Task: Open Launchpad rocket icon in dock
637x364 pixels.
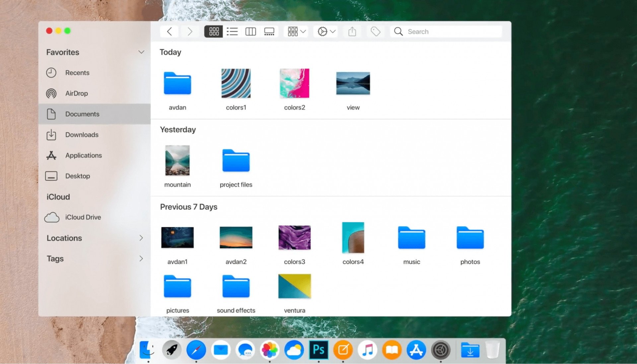Action: [x=172, y=350]
